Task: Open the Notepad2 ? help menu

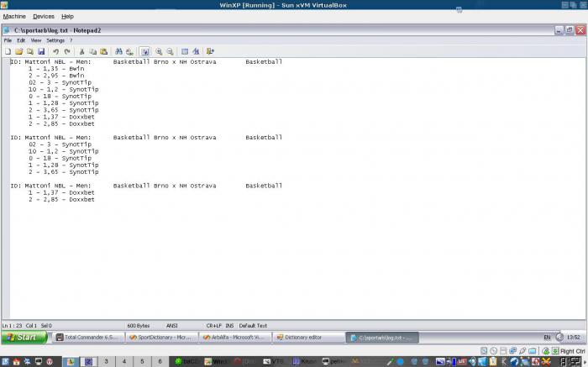Action: 71,40
